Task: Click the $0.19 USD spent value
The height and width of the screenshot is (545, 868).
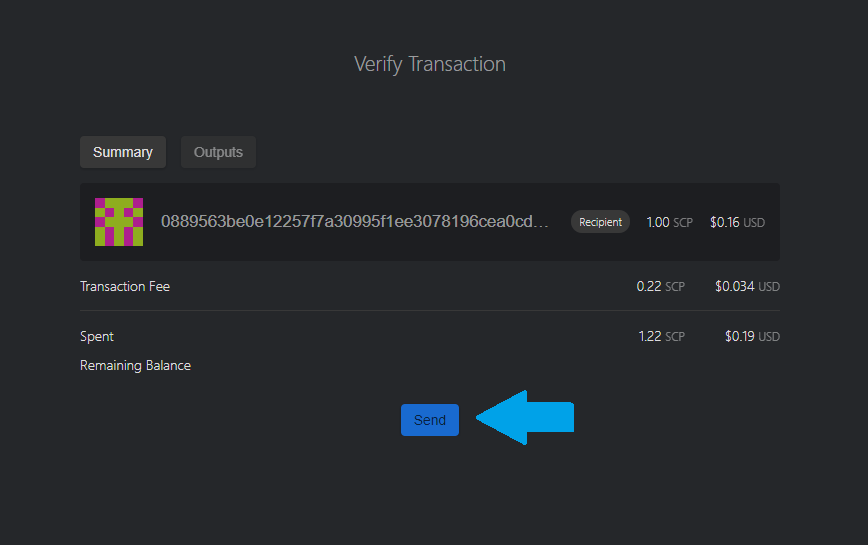Action: click(x=752, y=336)
